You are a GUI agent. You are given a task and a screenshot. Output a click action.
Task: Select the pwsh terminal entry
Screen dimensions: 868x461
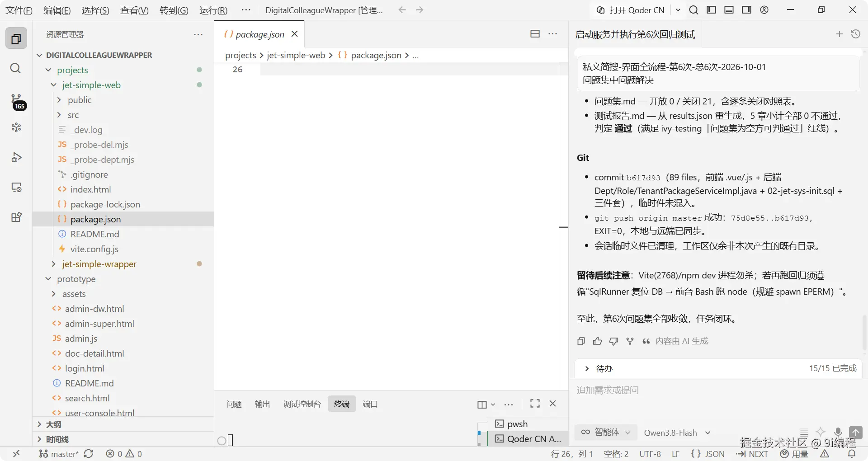pyautogui.click(x=528, y=424)
